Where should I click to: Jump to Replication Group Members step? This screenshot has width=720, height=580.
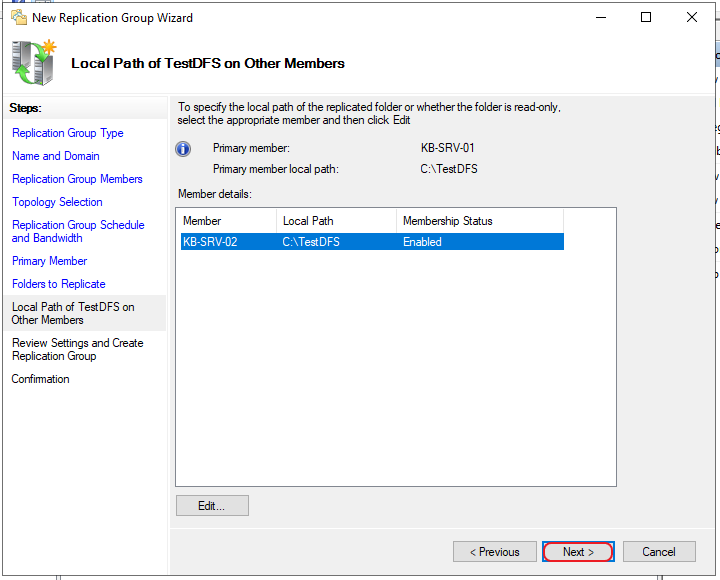tap(77, 179)
